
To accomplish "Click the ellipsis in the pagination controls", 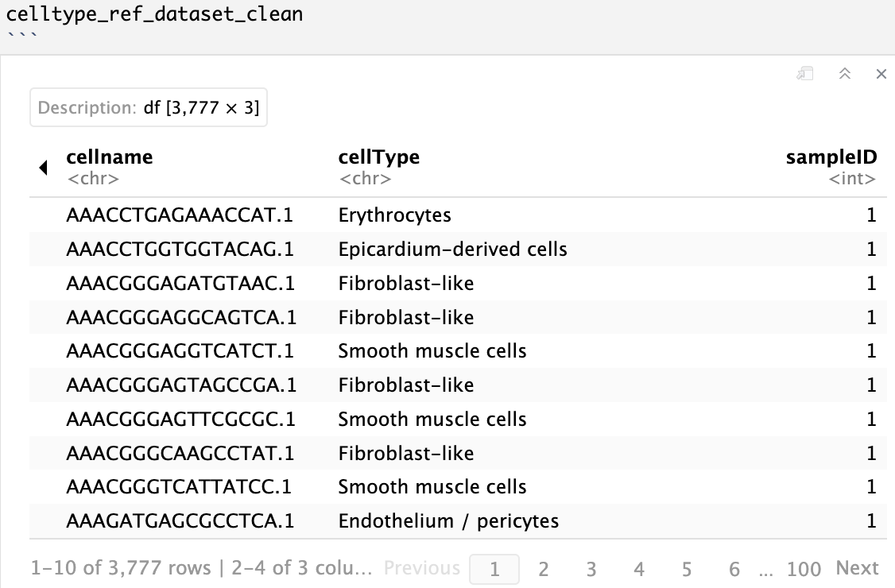I will [x=765, y=569].
